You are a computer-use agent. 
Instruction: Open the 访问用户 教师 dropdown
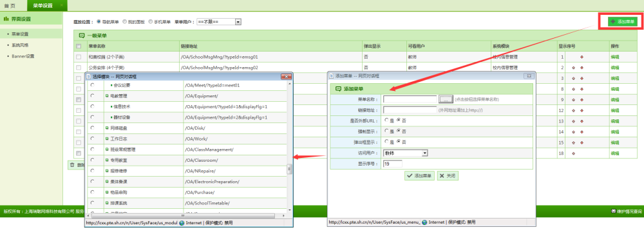pyautogui.click(x=406, y=153)
